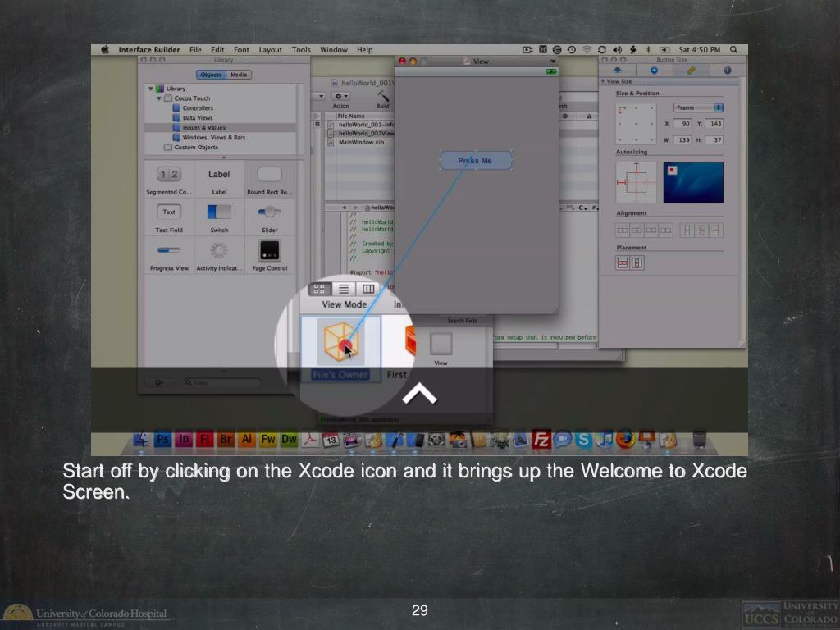The height and width of the screenshot is (630, 840).
Task: Choose the Text Field object in Library
Action: [169, 217]
